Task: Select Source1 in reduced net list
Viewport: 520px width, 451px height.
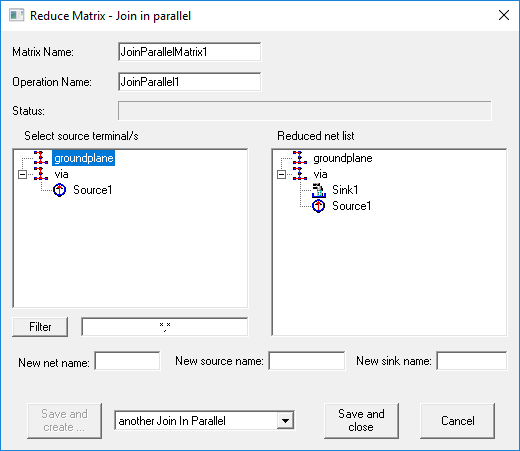Action: click(351, 206)
